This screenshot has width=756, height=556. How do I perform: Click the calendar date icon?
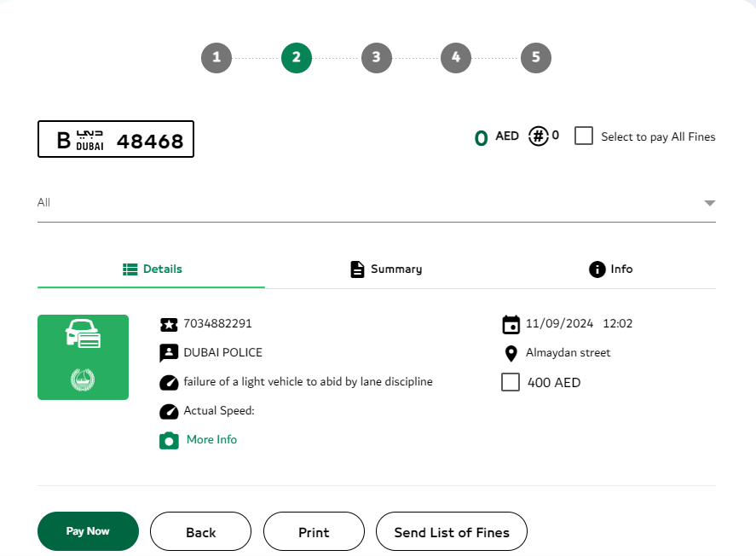[511, 324]
